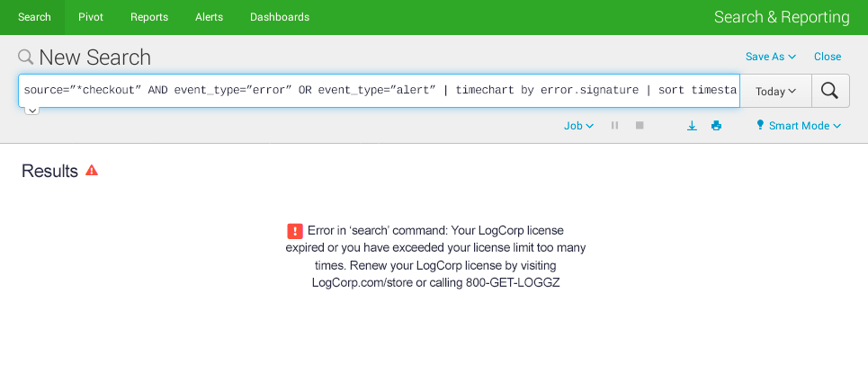The width and height of the screenshot is (868, 373).
Task: Open the Smart Mode dropdown
Action: [805, 126]
